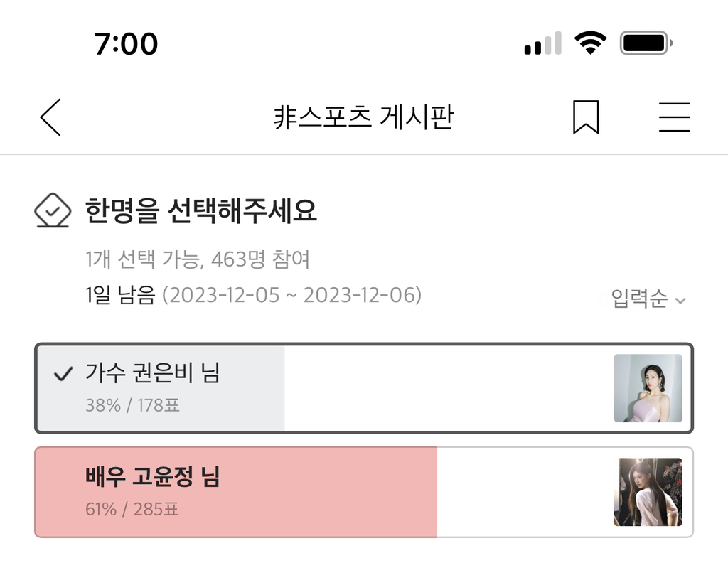728x563 pixels.
Task: Bookmark this post with the bookmark icon
Action: click(x=586, y=117)
